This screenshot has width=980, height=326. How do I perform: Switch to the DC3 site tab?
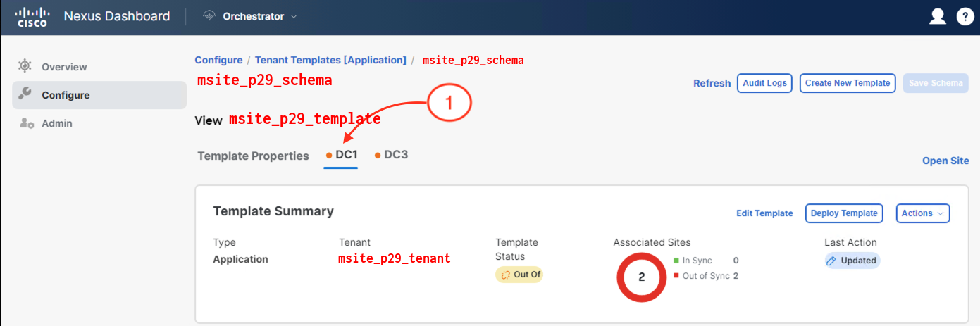pyautogui.click(x=391, y=154)
